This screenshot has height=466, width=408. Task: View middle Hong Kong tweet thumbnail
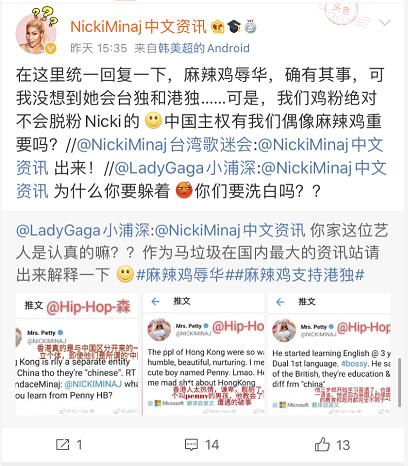204,354
